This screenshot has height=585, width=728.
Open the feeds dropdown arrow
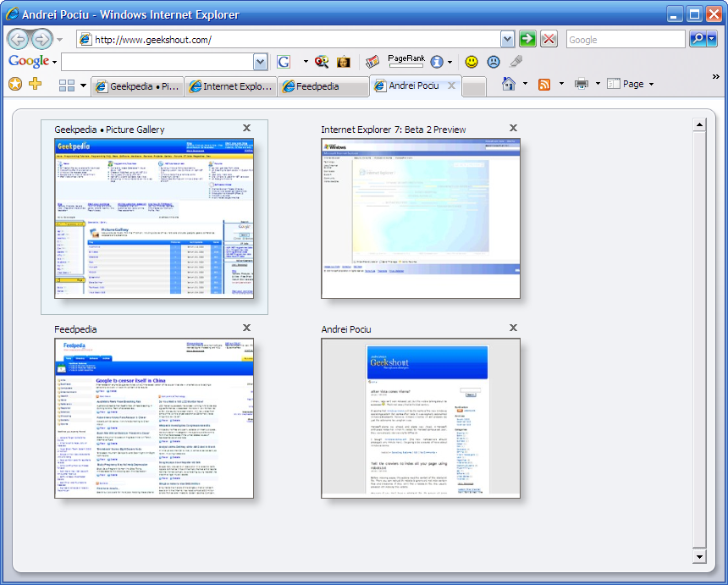coord(561,84)
